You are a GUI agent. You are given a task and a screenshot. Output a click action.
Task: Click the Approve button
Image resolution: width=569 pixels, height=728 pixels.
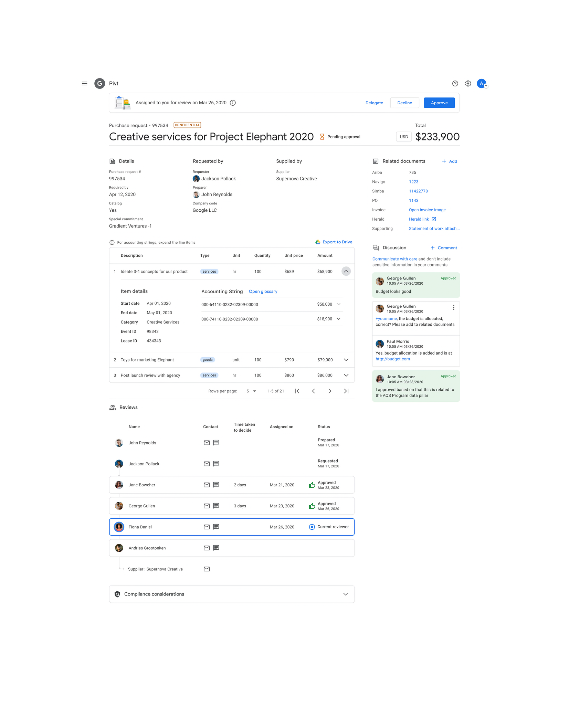coord(439,103)
